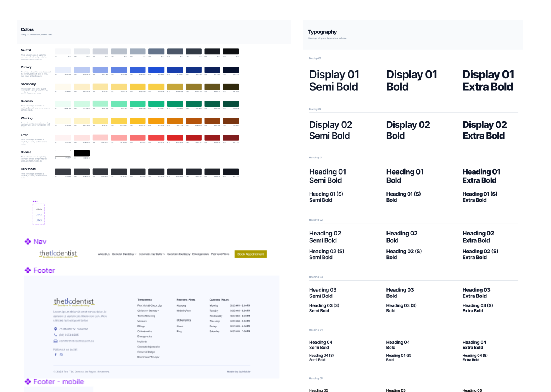
Task: Select the Footer component diamond icon
Action: click(x=28, y=270)
